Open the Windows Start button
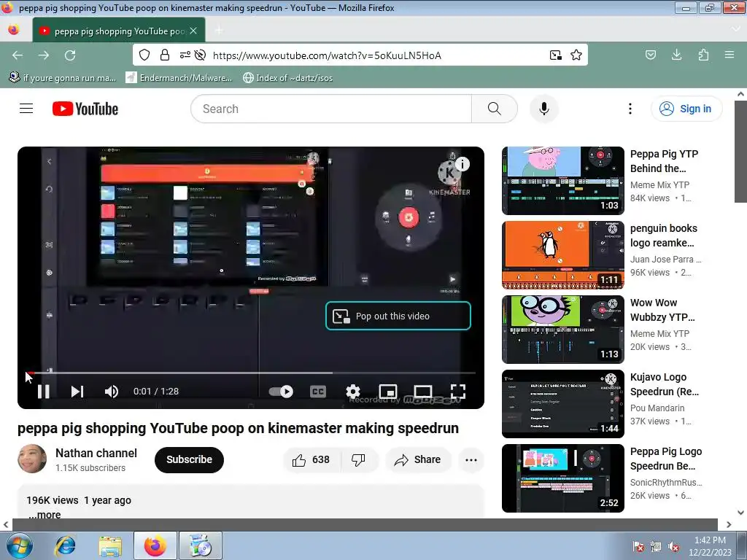747x560 pixels. point(20,545)
